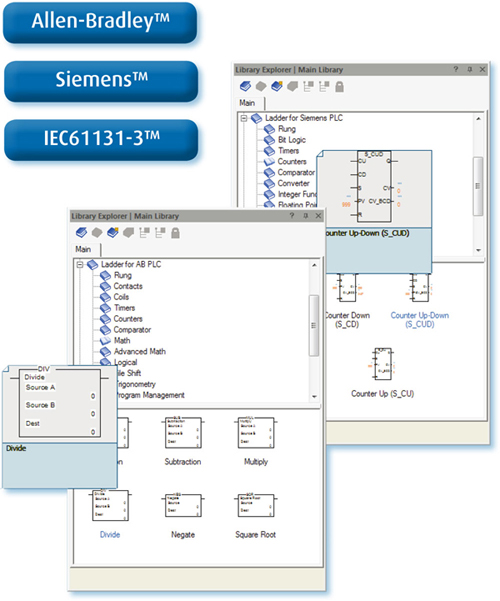Viewport: 500px width, 601px height.
Task: Select Logical in AB library tree
Action: click(126, 362)
